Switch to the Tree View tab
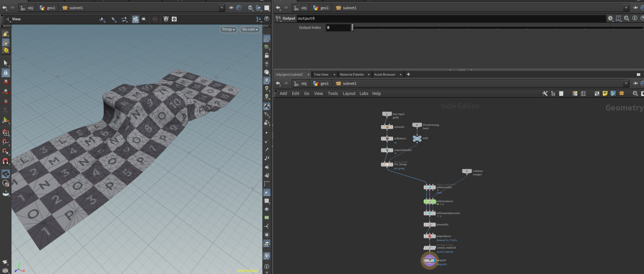 321,75
